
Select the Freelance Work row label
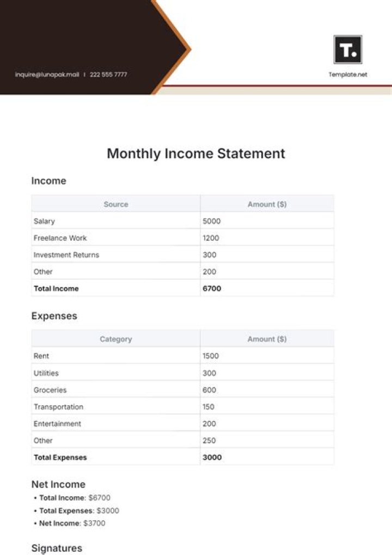(x=60, y=238)
